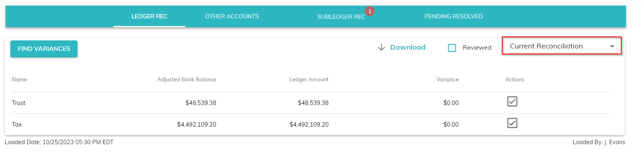Click the Name column header

(19, 80)
